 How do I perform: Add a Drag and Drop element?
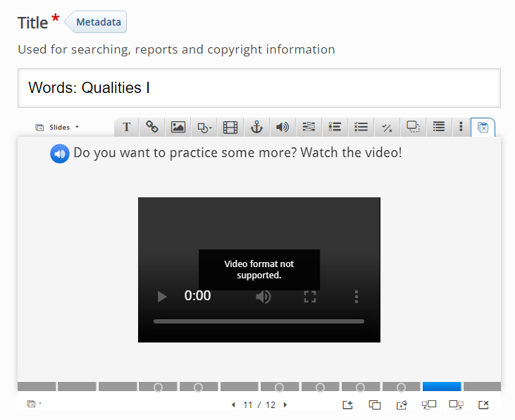point(413,127)
